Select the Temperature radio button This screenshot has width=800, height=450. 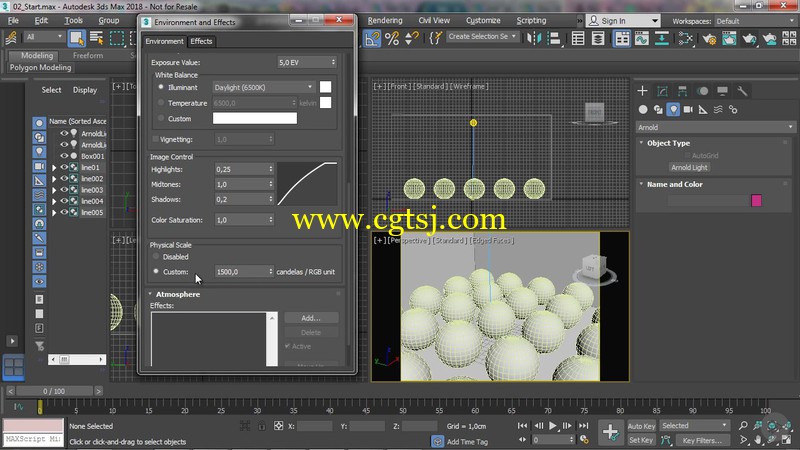tap(161, 103)
